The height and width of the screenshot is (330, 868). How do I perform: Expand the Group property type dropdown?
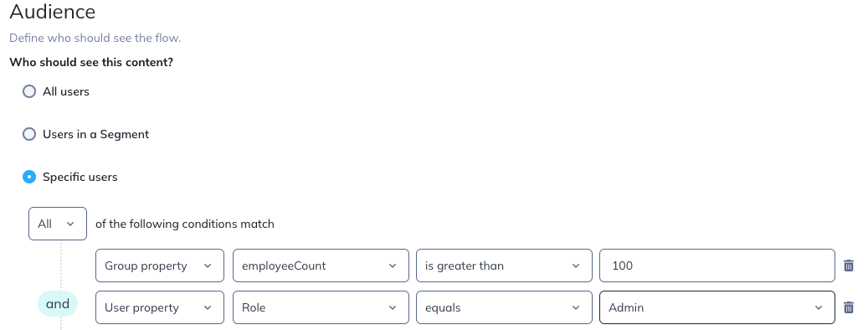[x=160, y=266]
